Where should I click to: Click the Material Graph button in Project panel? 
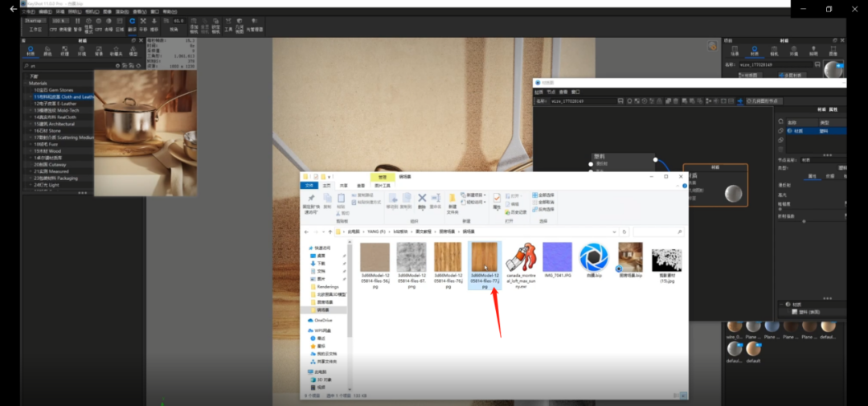click(x=751, y=75)
